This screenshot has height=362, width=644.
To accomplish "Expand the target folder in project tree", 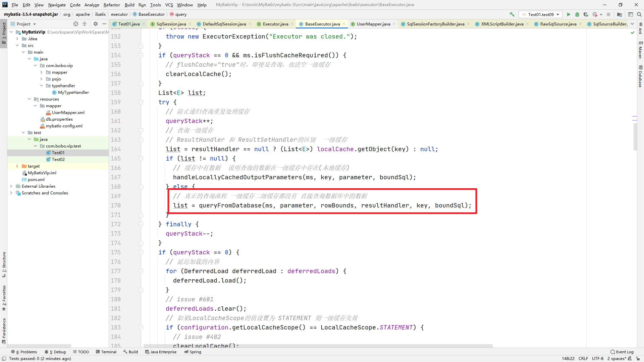I will coord(17,166).
